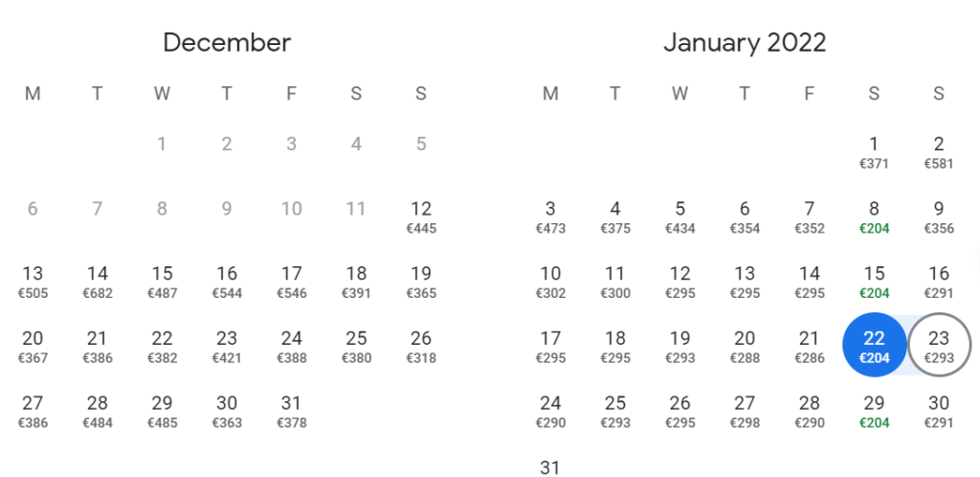The height and width of the screenshot is (477, 980).
Task: Choose January 21 at €286
Action: [810, 346]
